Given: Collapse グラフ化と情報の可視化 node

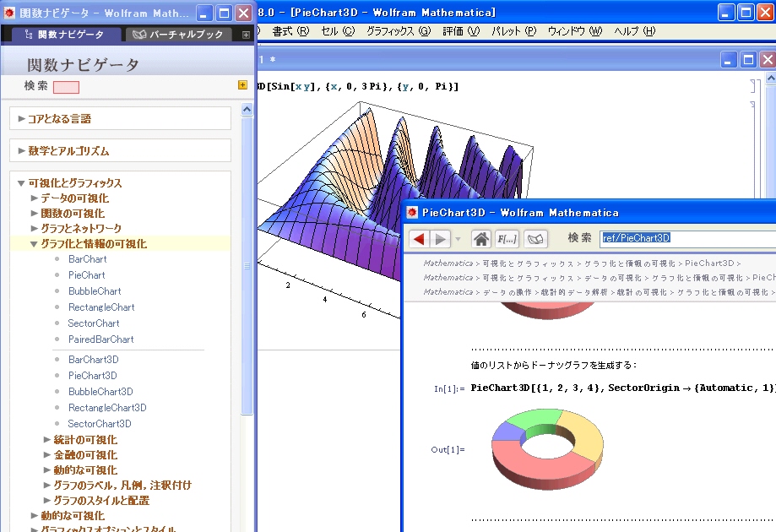Looking at the screenshot, I should click(34, 244).
